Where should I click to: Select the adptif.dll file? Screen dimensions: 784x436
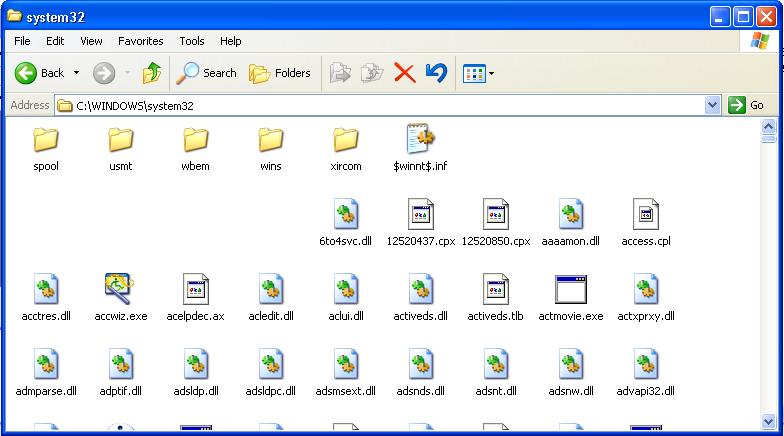120,373
